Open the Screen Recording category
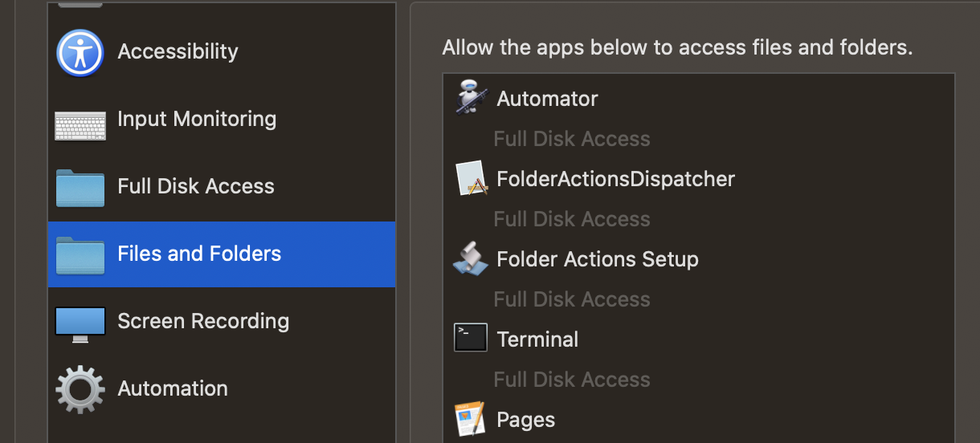 [x=222, y=322]
